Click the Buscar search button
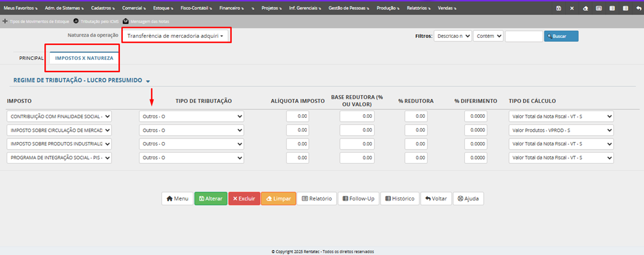 click(x=561, y=36)
